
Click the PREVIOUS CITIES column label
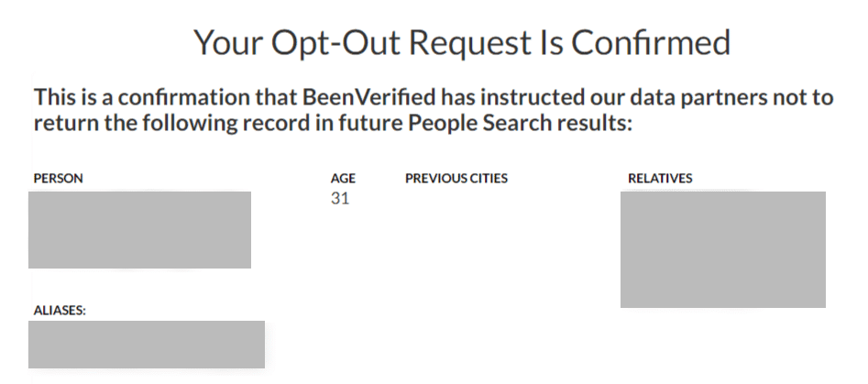pyautogui.click(x=456, y=178)
